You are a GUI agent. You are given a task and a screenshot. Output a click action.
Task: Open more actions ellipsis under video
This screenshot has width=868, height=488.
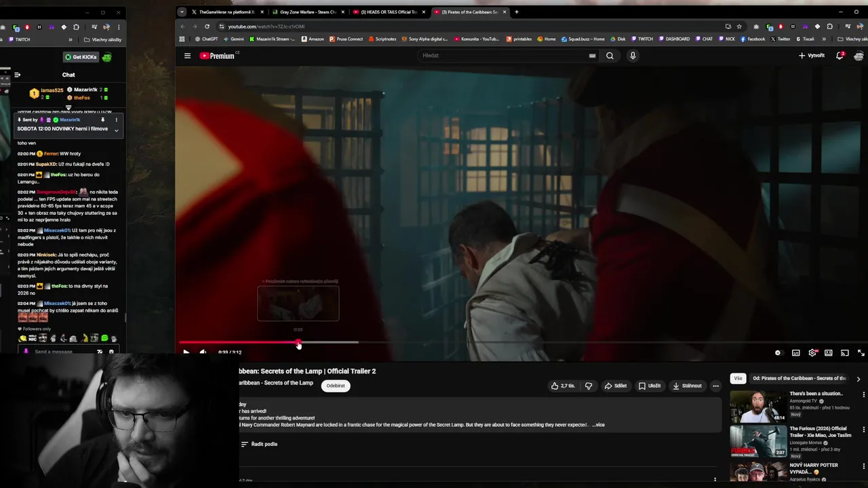click(715, 386)
